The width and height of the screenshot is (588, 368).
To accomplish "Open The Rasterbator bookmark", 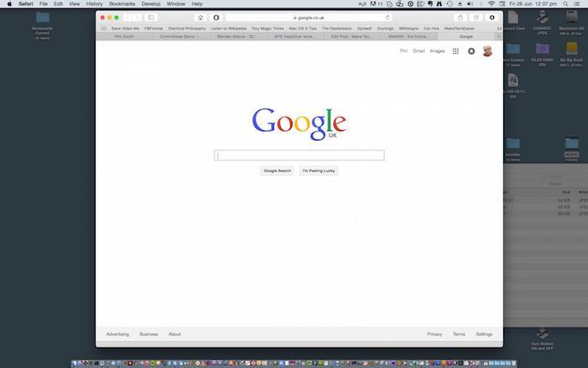I will click(337, 29).
